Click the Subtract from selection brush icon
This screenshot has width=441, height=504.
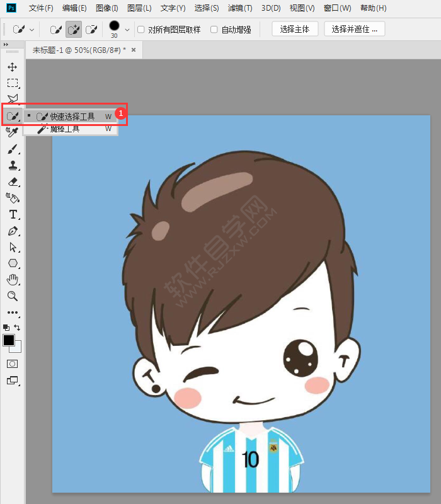pyautogui.click(x=91, y=30)
